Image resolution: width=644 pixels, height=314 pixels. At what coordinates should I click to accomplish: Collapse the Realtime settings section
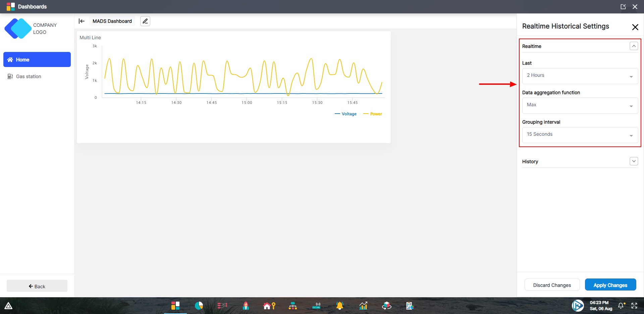pyautogui.click(x=634, y=46)
